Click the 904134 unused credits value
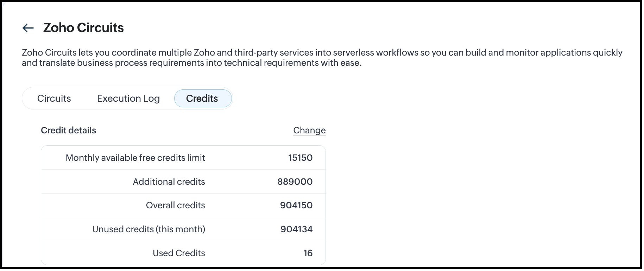644x271 pixels. [296, 229]
